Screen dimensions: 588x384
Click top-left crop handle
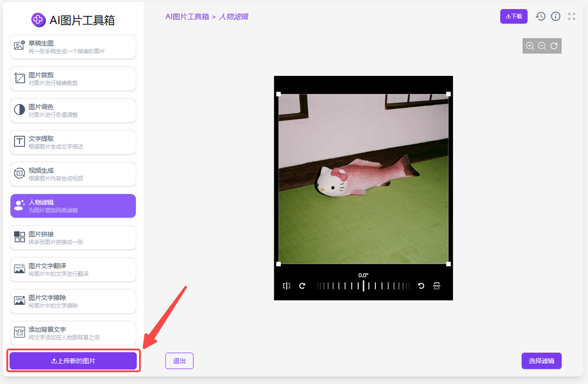click(x=278, y=94)
